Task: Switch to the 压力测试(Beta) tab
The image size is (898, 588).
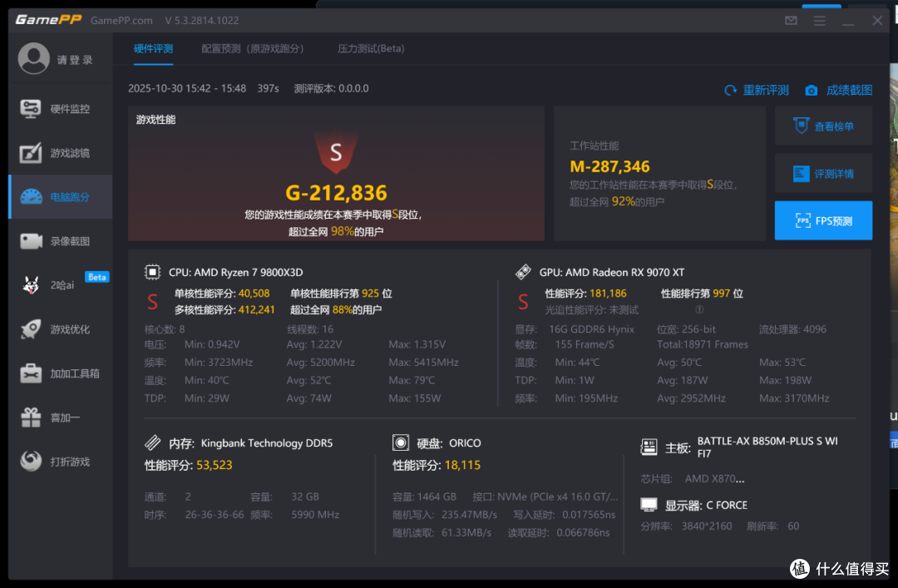Action: (371, 49)
